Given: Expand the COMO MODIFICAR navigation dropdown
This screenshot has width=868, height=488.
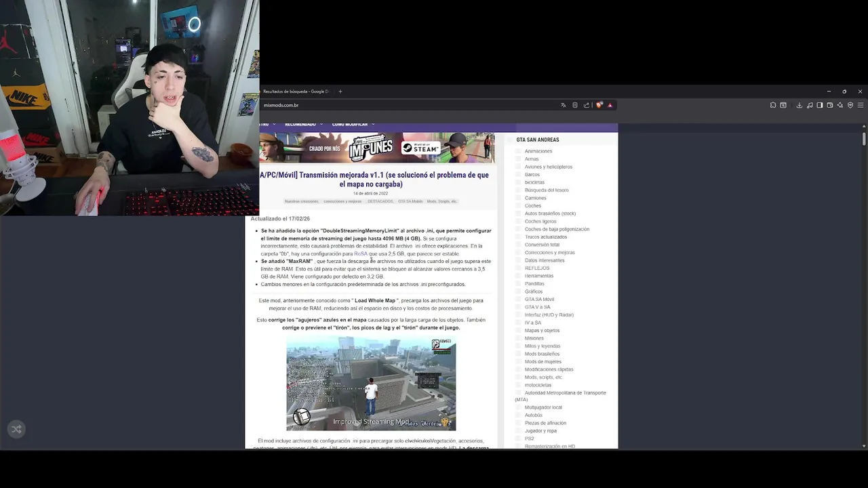Looking at the screenshot, I should tap(353, 125).
